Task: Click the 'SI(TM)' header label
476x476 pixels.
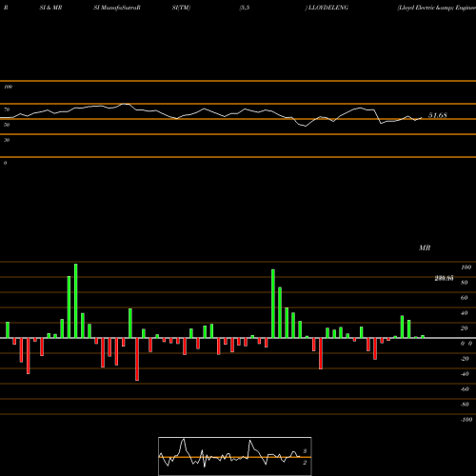Action: click(181, 8)
